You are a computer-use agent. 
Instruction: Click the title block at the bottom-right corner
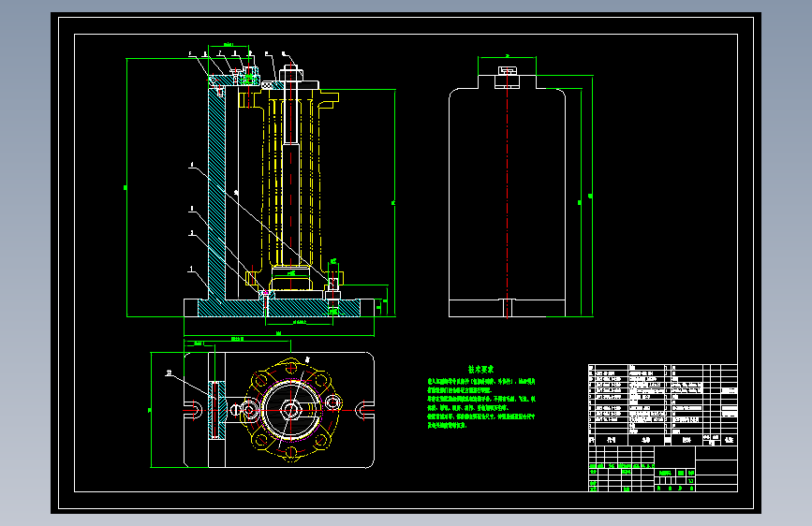(x=663, y=469)
